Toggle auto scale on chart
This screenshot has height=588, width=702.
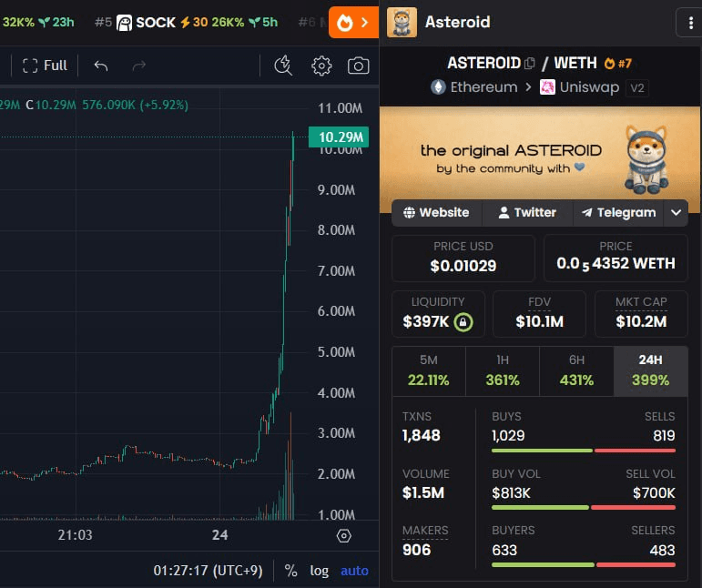click(x=354, y=571)
